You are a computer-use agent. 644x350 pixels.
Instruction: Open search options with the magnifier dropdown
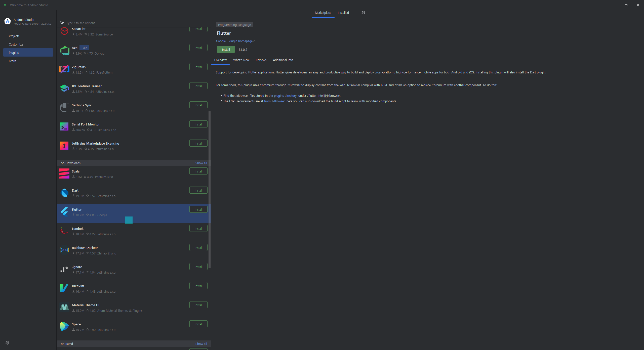[62, 23]
